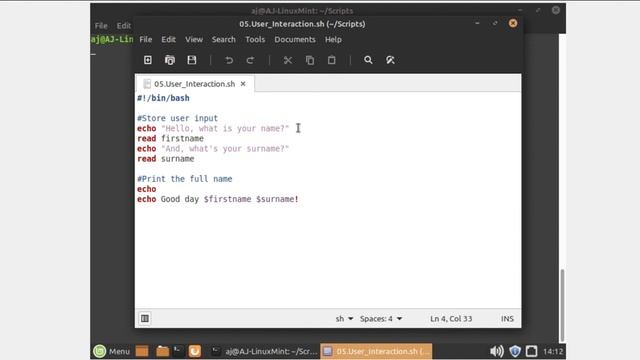Open the Edit menu in editor
The width and height of the screenshot is (640, 360).
(x=168, y=40)
